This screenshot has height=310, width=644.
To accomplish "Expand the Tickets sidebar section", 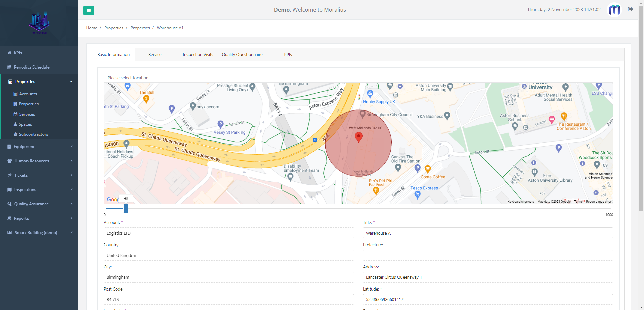I will 72,175.
